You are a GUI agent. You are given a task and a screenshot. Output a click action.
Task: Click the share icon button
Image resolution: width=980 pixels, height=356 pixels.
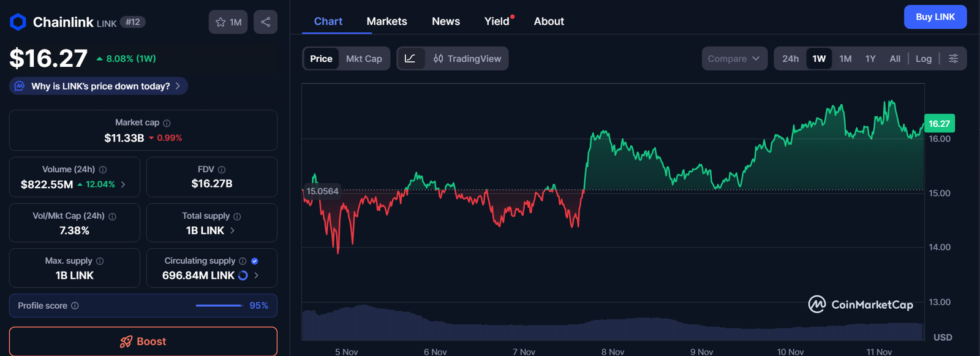click(265, 22)
